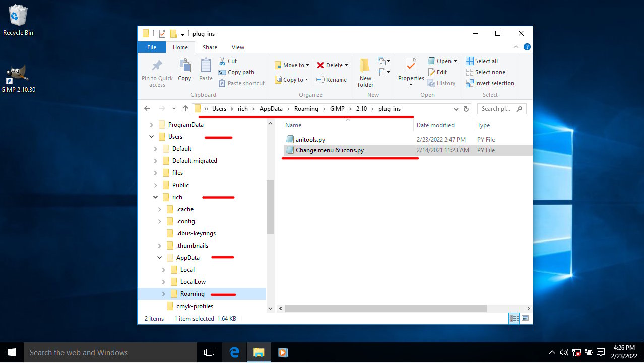Click the Microsoft Edge taskbar icon
This screenshot has height=363, width=644.
(x=234, y=353)
